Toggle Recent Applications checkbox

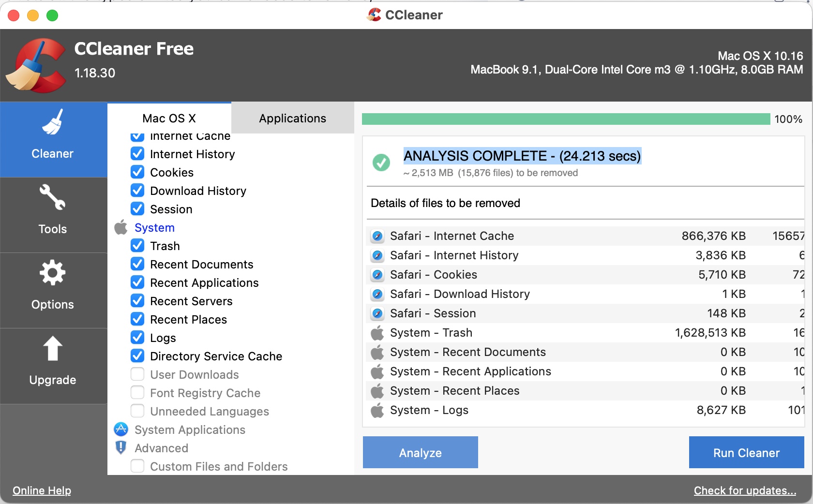point(137,282)
